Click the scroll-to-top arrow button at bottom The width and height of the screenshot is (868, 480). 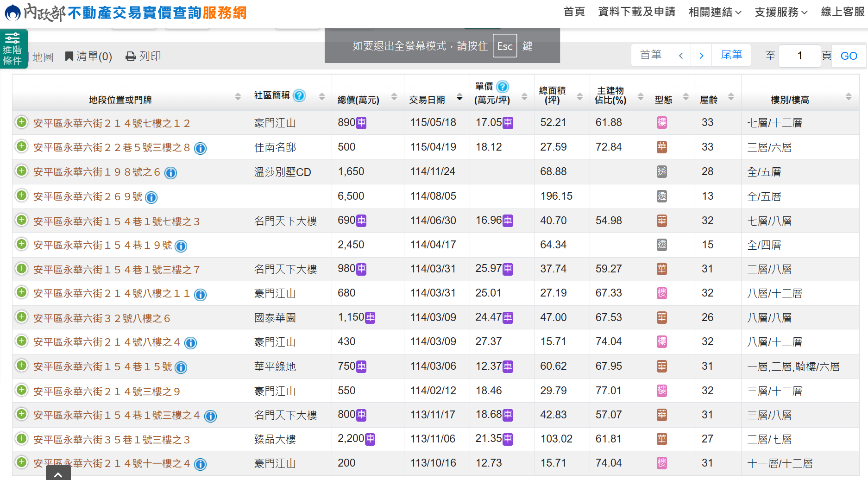pyautogui.click(x=58, y=474)
